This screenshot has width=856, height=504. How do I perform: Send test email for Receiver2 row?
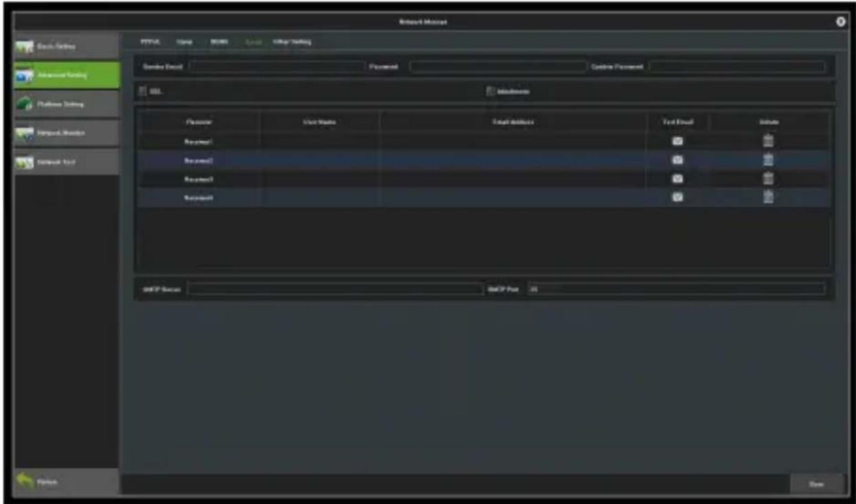point(677,160)
